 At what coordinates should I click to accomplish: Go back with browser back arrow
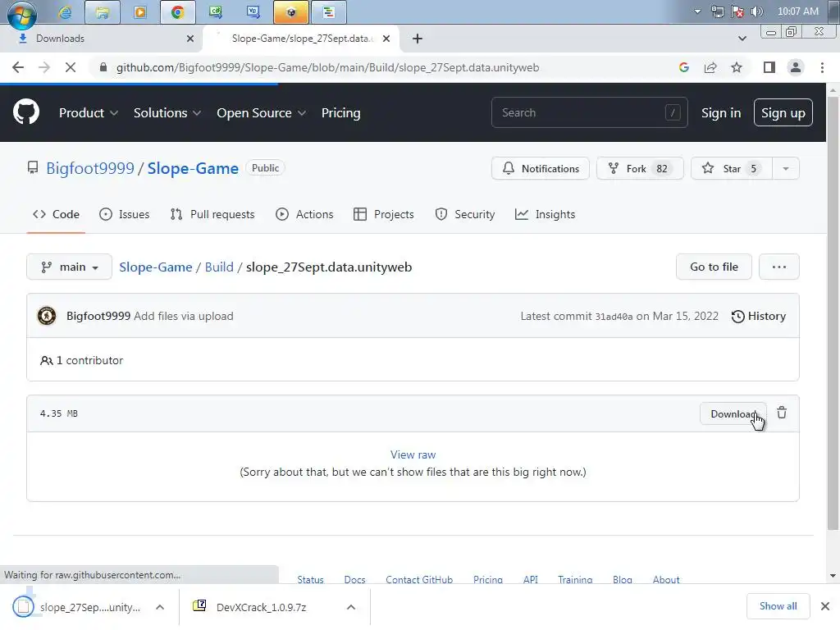coord(18,67)
